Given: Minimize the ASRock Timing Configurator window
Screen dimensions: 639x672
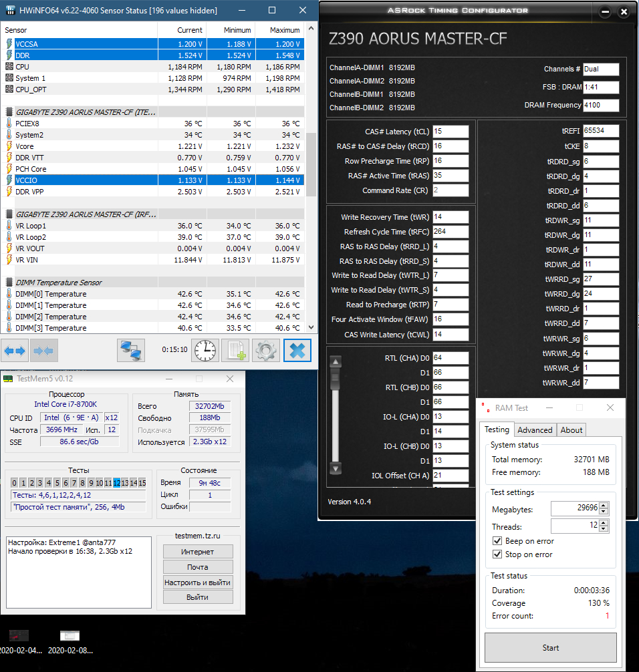Looking at the screenshot, I should pos(605,12).
